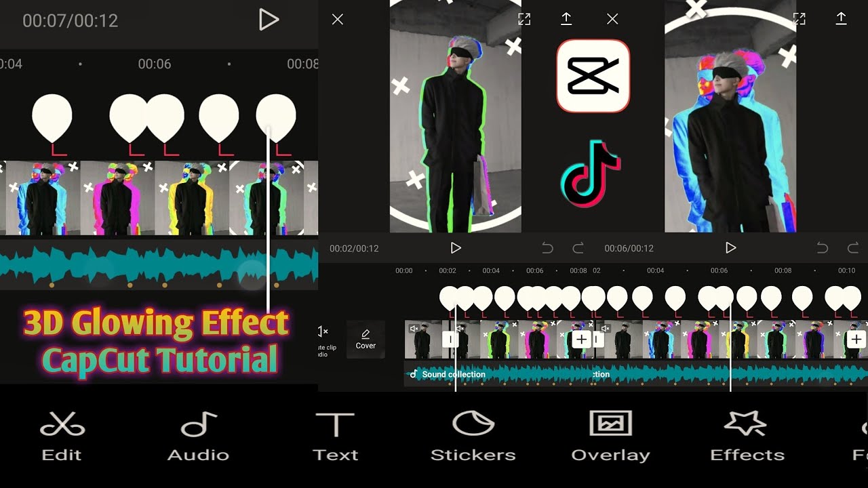This screenshot has height=488, width=868.
Task: Open the Overlay tool
Action: click(610, 437)
